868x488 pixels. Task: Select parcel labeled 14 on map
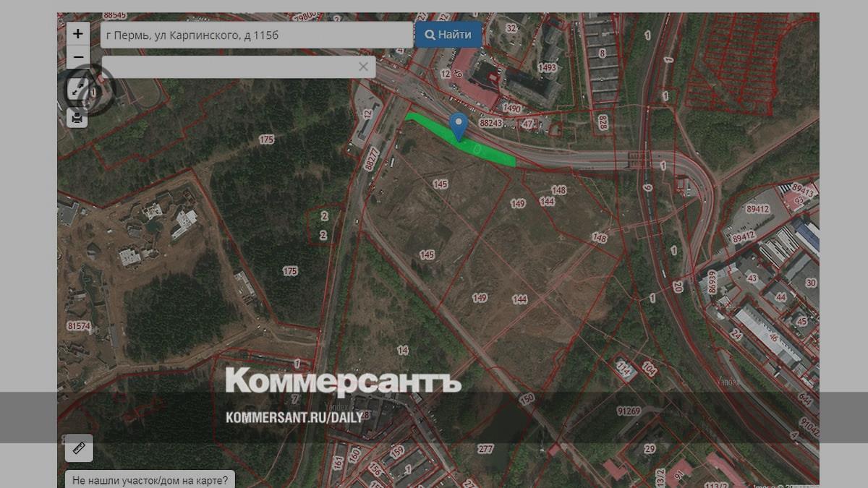[x=403, y=351]
